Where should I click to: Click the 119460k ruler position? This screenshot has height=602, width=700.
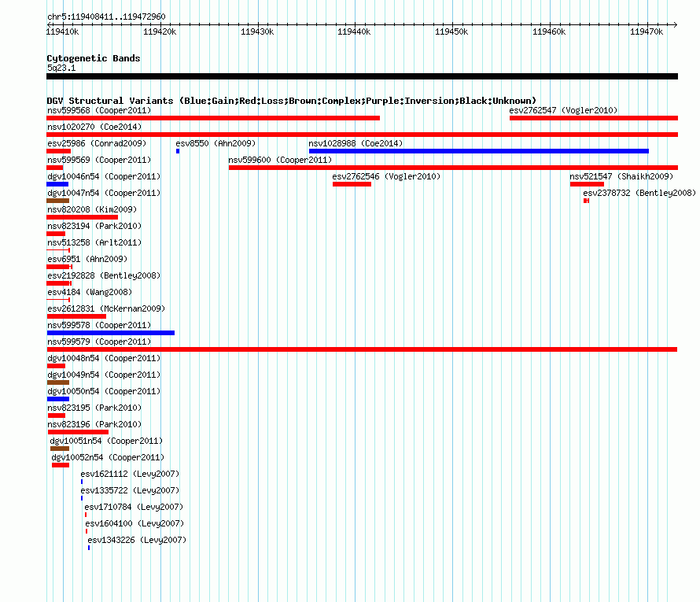click(549, 31)
